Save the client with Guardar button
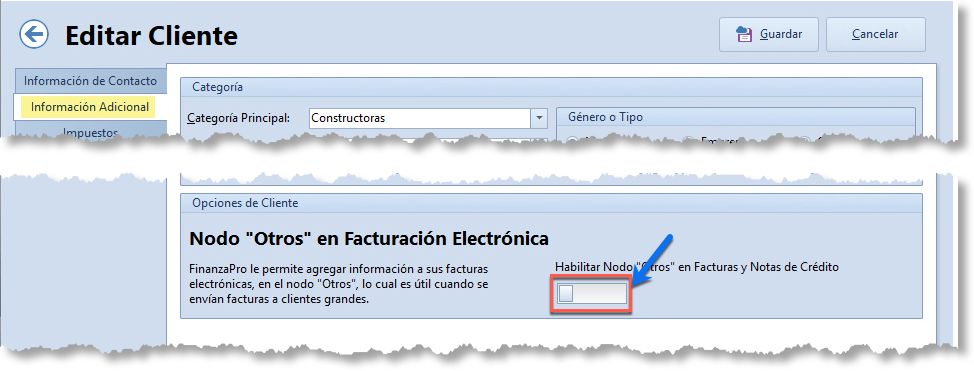 [x=769, y=34]
